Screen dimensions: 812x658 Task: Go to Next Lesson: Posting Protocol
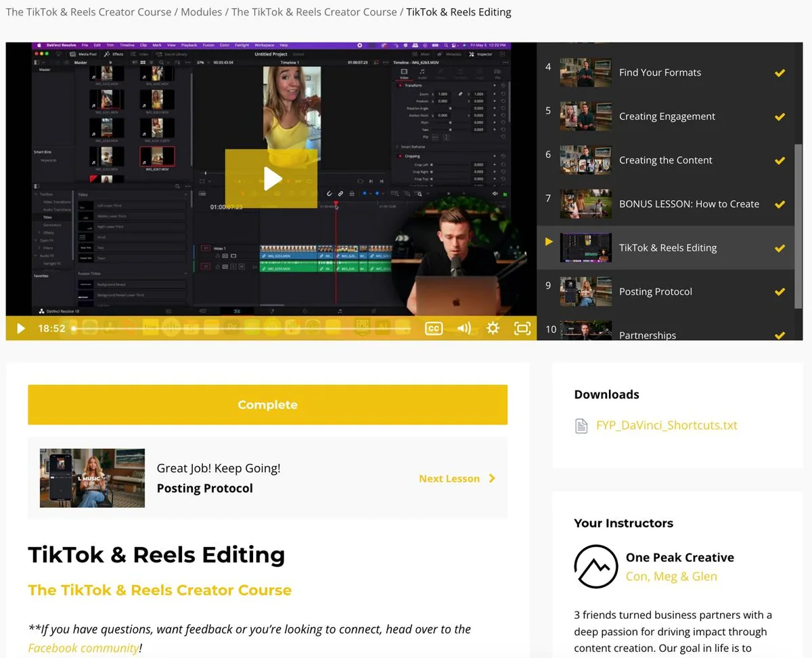pos(449,478)
